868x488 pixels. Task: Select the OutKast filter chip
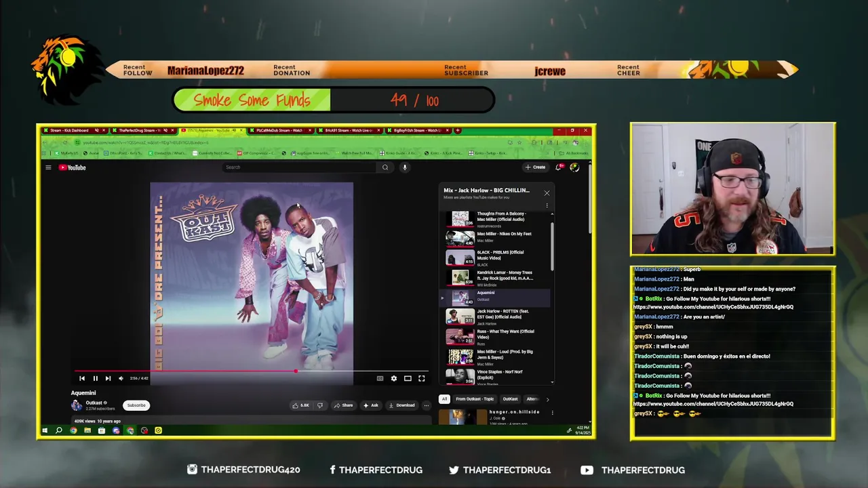(x=510, y=399)
